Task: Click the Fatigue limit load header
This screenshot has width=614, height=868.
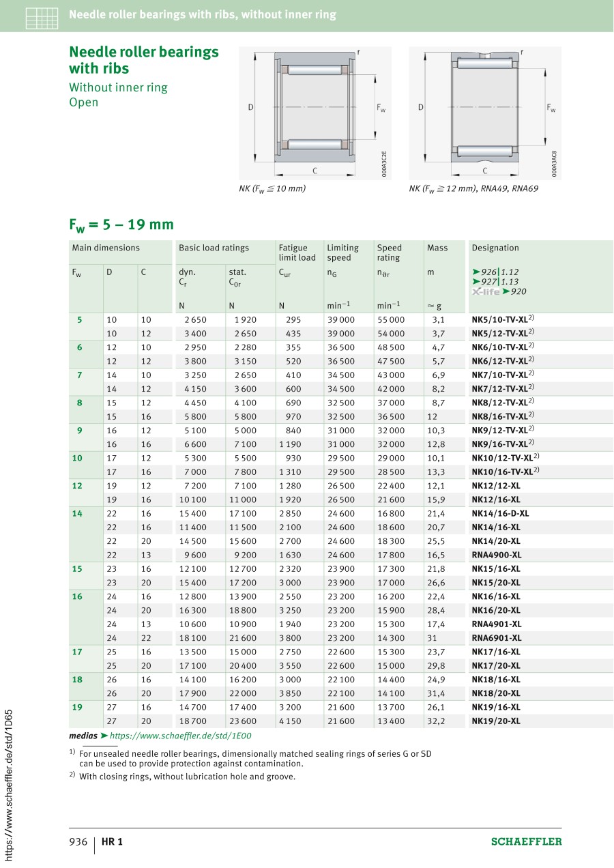Action: point(297,252)
